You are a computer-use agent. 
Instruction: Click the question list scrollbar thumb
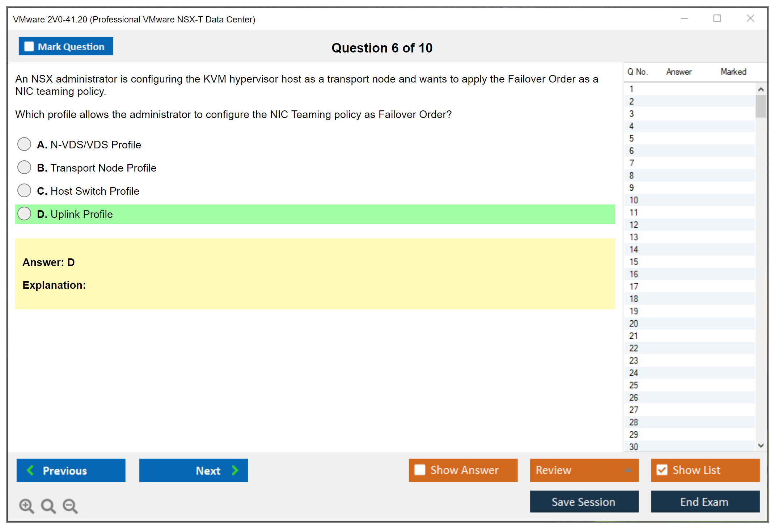(x=761, y=106)
